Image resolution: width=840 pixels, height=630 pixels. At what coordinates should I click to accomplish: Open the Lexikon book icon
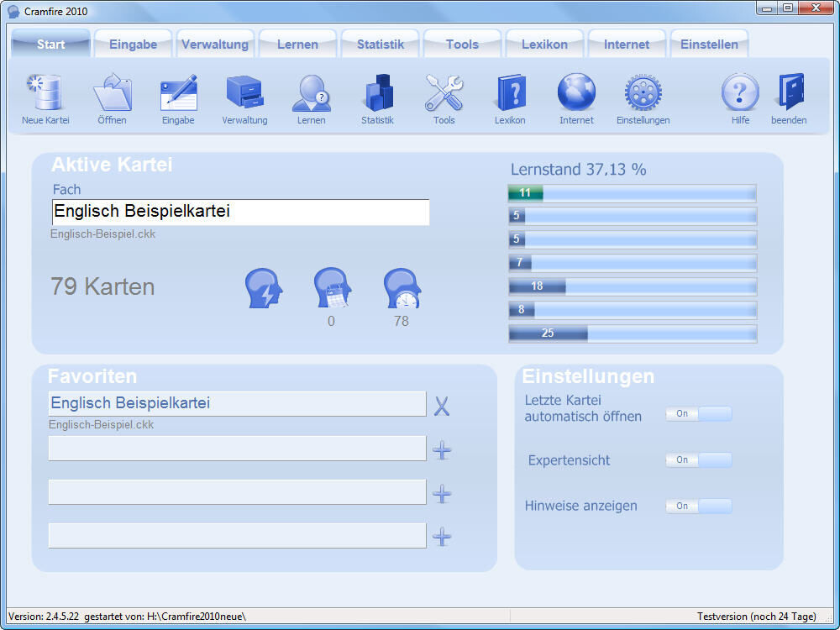click(x=511, y=92)
